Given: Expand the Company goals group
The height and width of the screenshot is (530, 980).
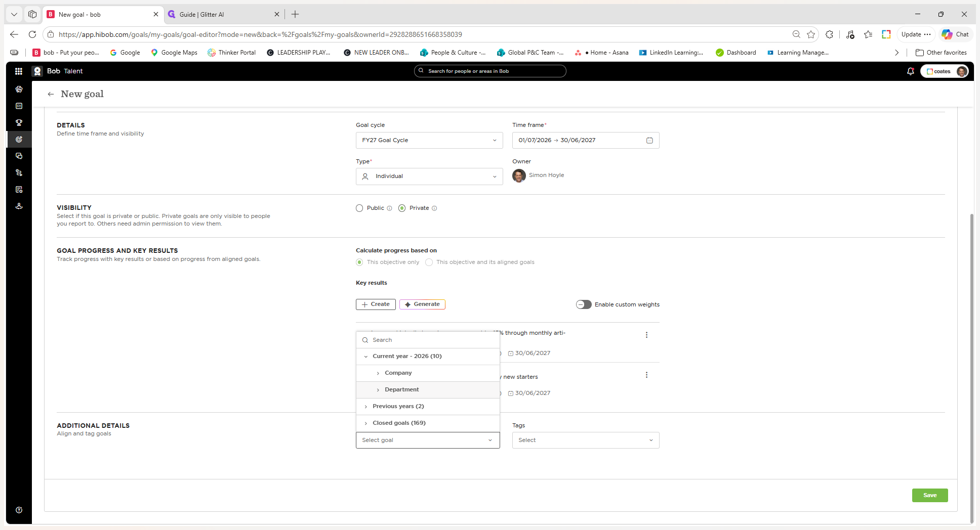Looking at the screenshot, I should click(x=428, y=373).
